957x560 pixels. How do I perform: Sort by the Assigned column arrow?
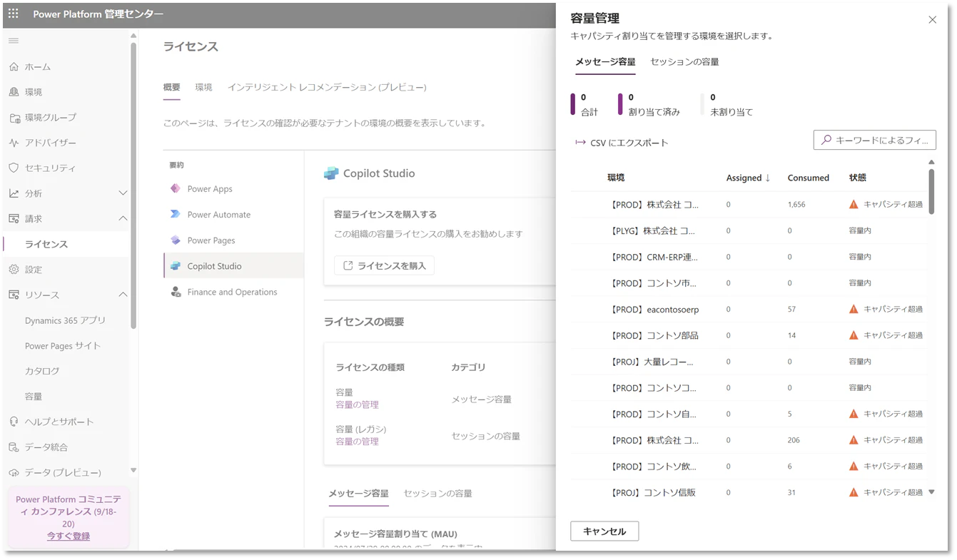[767, 178]
